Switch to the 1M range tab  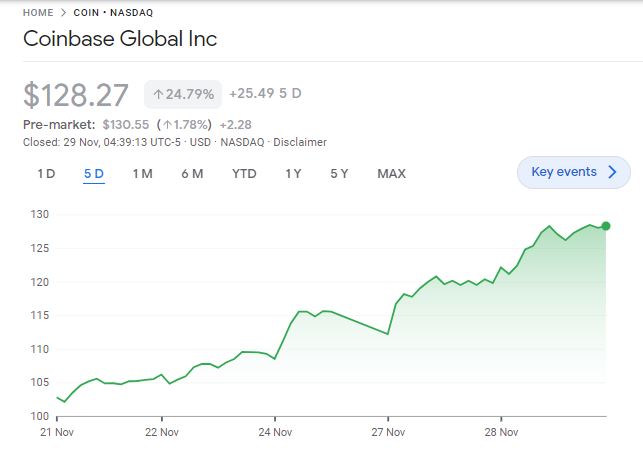coord(142,173)
